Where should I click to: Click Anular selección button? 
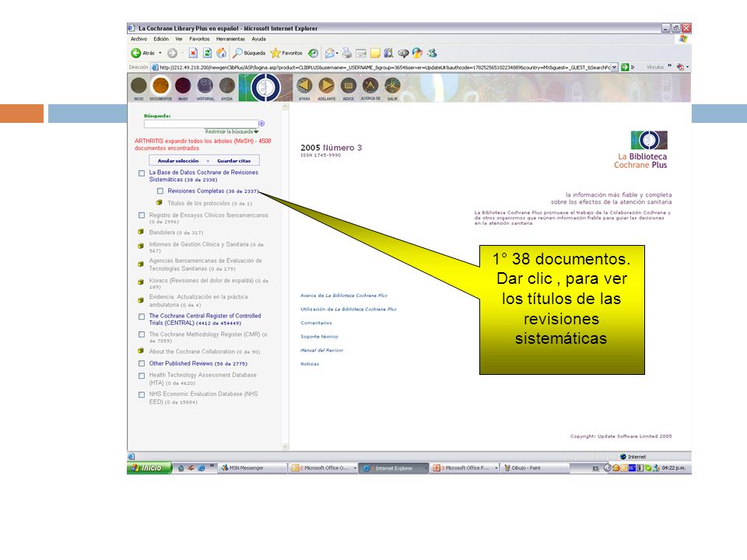pos(178,161)
